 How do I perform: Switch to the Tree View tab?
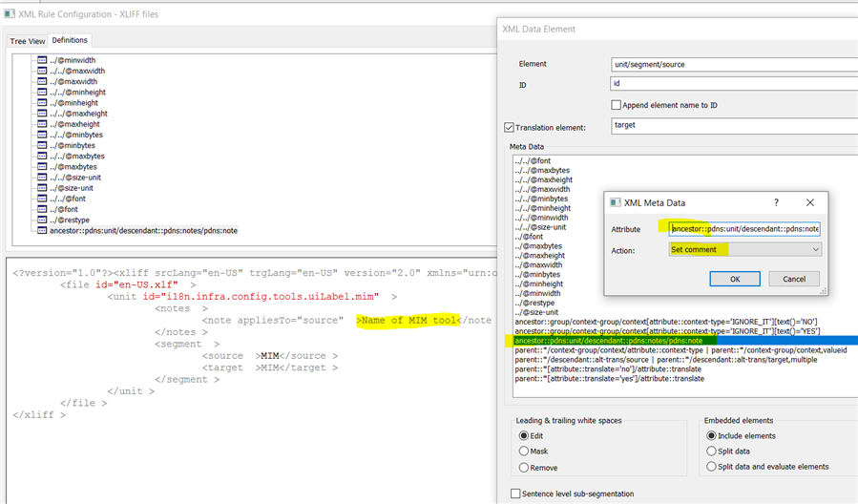[x=28, y=41]
